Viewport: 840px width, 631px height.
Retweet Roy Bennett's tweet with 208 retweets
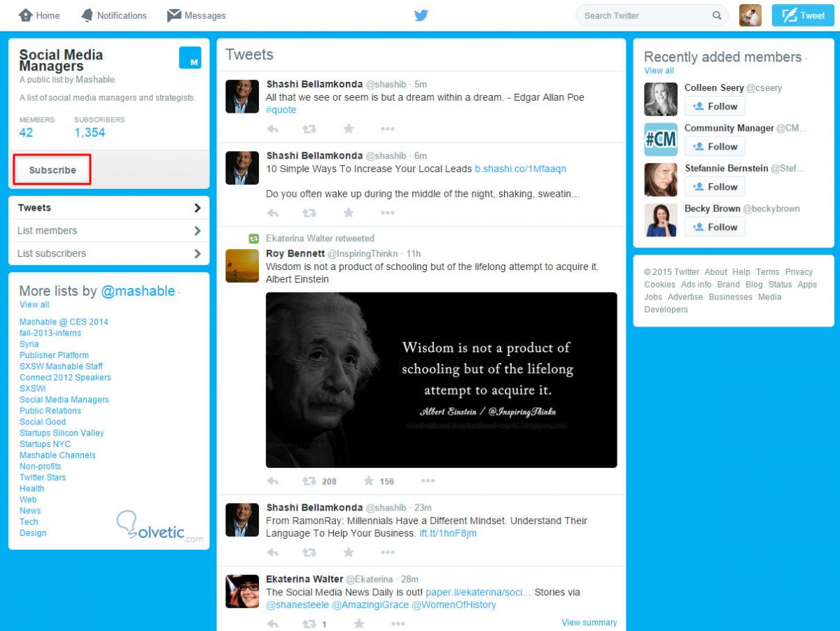tap(309, 481)
